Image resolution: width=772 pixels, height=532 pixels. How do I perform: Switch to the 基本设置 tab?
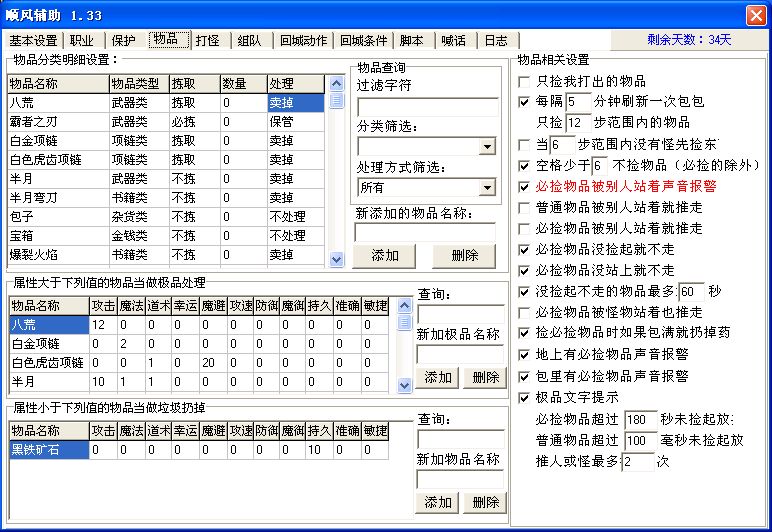pyautogui.click(x=33, y=40)
